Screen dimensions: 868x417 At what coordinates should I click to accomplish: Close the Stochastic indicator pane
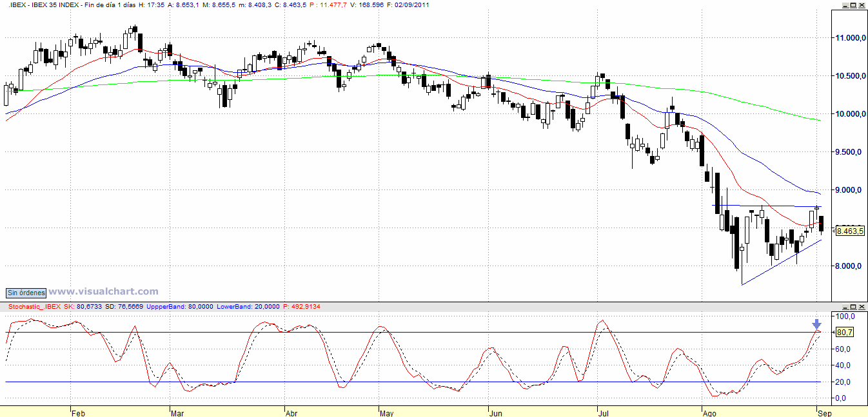pos(863,305)
